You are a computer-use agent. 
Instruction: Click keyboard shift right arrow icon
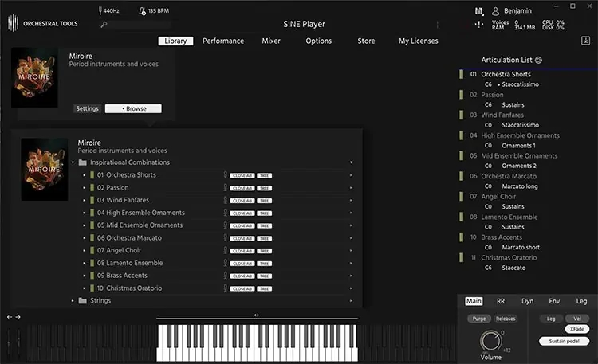coord(18,317)
